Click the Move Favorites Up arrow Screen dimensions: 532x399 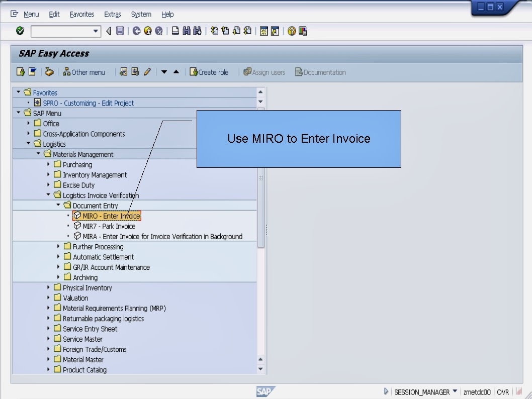pyautogui.click(x=176, y=72)
